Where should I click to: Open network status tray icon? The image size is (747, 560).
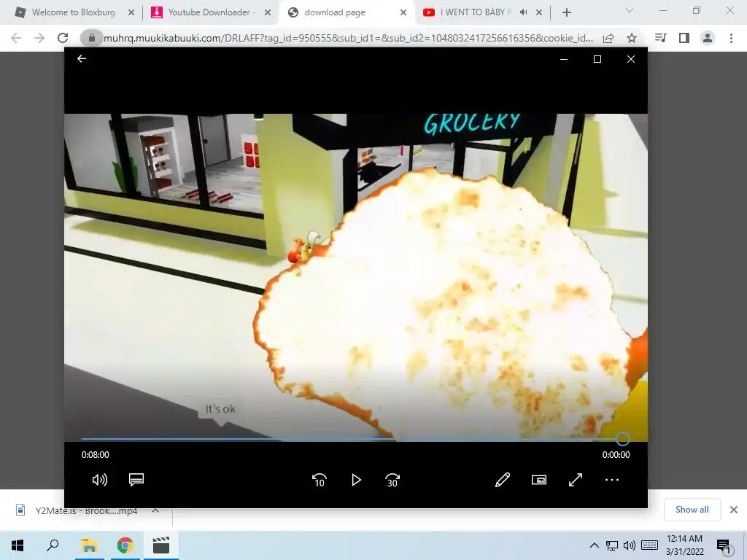pyautogui.click(x=612, y=545)
